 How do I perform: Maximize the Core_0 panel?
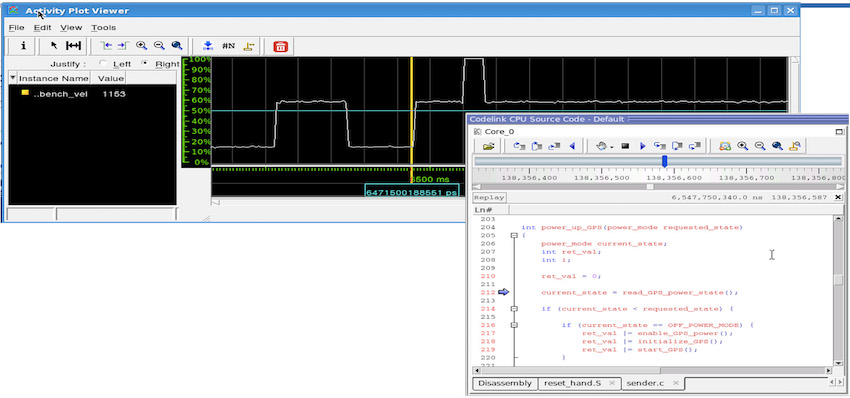[839, 132]
